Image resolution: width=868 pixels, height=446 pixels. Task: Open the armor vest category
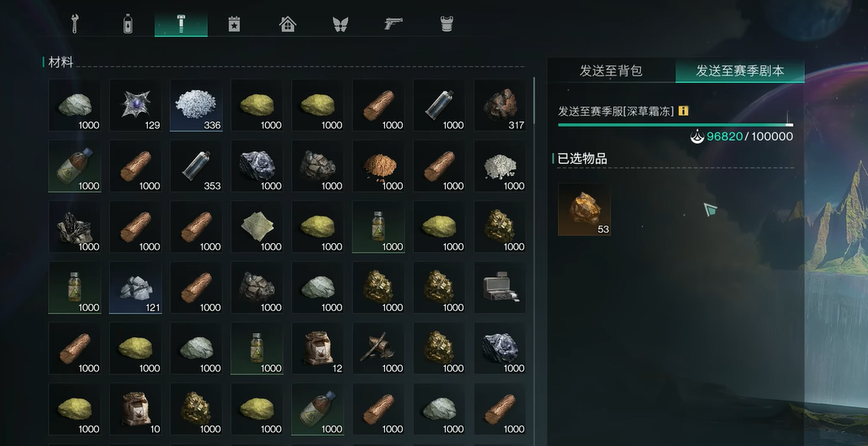click(x=446, y=24)
